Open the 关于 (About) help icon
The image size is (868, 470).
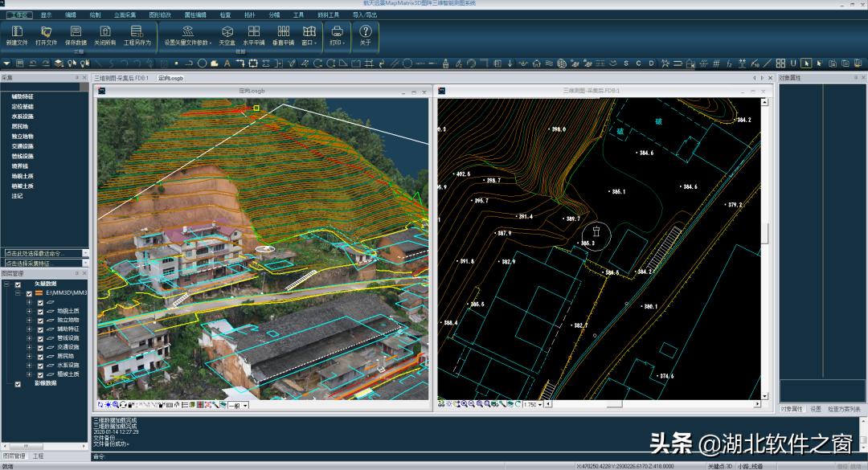click(x=365, y=32)
